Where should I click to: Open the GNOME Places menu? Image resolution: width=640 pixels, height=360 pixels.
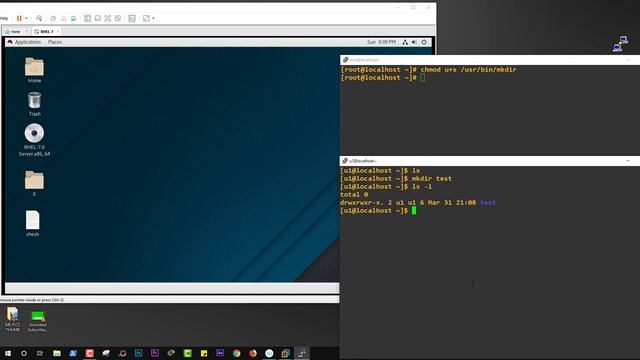(x=55, y=42)
